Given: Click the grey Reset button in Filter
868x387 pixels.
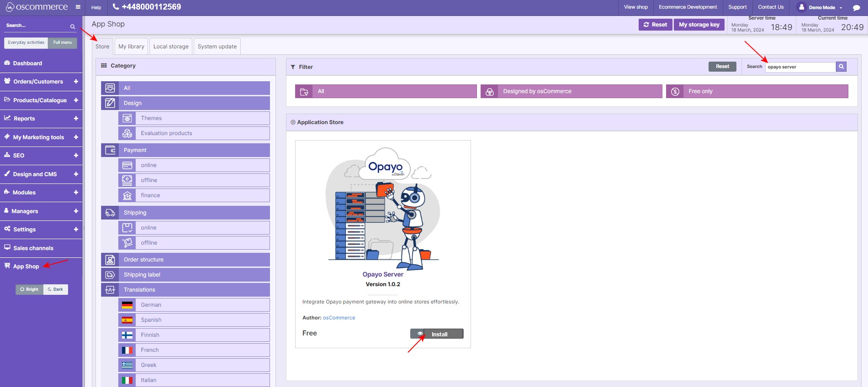Looking at the screenshot, I should click(x=722, y=67).
